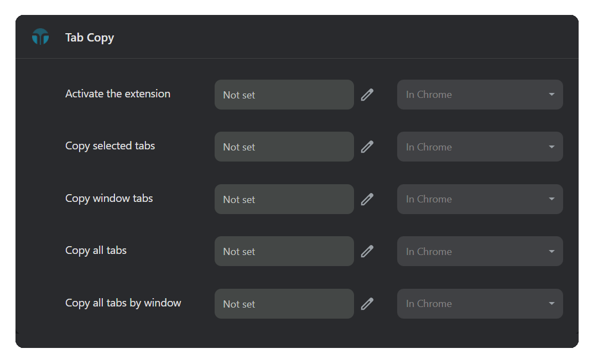Focus shortcut field for Copy all tabs by window

point(284,304)
